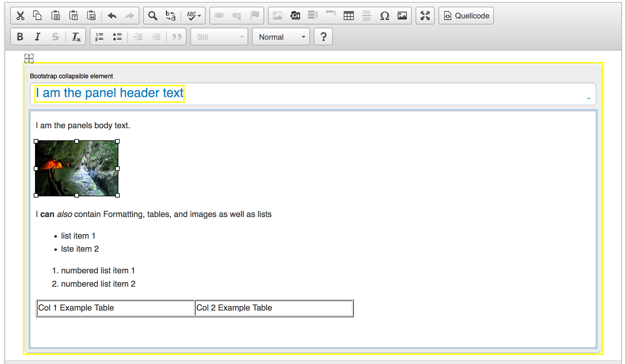This screenshot has width=625, height=364.
Task: Open the Normal paragraph format dropdown
Action: [280, 37]
